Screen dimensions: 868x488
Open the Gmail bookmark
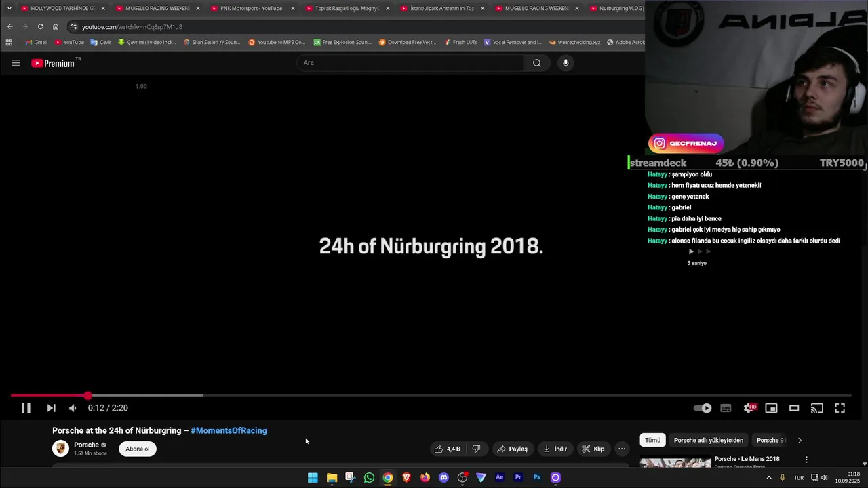(x=37, y=42)
